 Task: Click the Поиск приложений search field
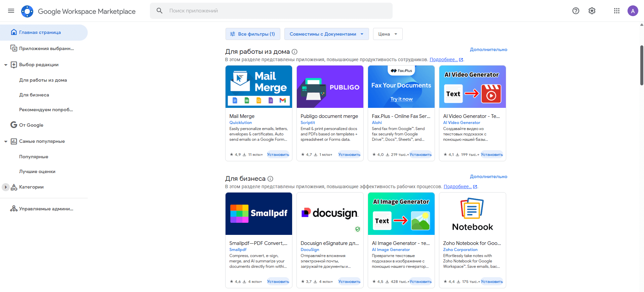pos(271,11)
